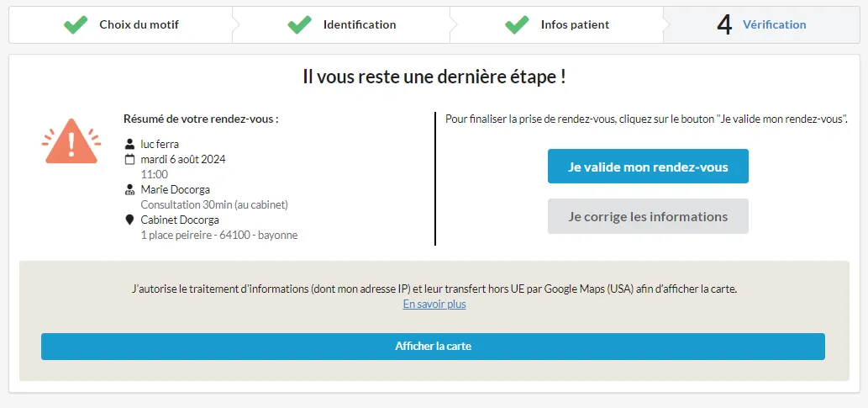The image size is (868, 408).
Task: Open the Identification step tab
Action: pyautogui.click(x=360, y=24)
